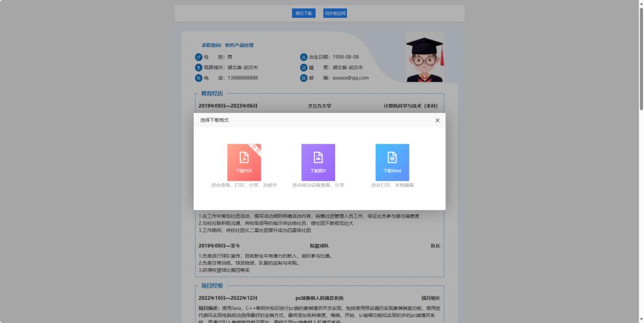Close the 选择下载格式 dialog
This screenshot has width=644, height=323.
[437, 121]
